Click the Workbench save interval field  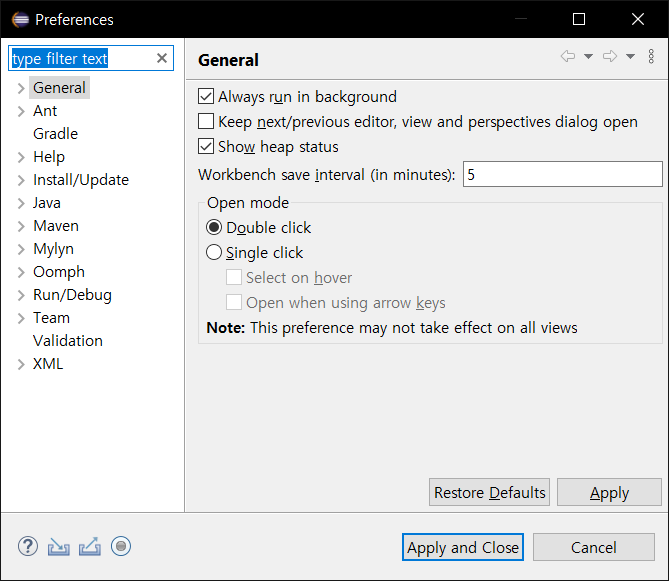tap(563, 174)
